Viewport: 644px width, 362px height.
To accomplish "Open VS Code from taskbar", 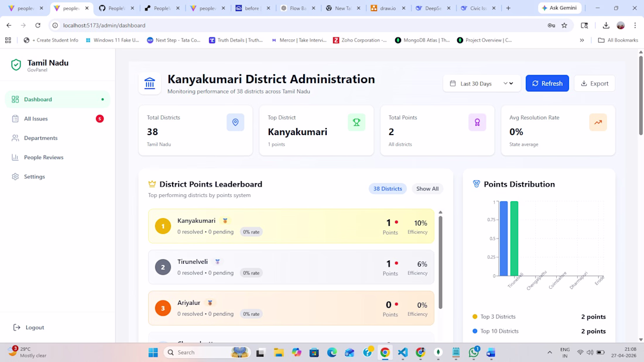I will 403,353.
